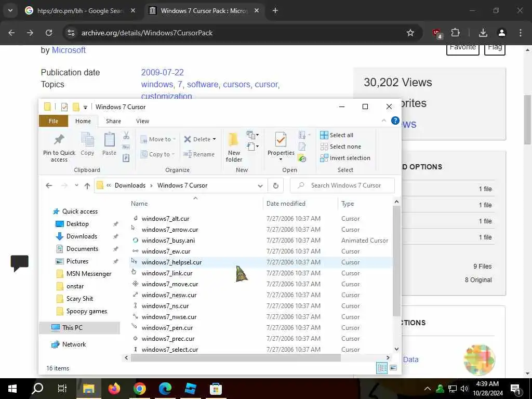
Task: Open the Windows Start menu
Action: tap(12, 389)
